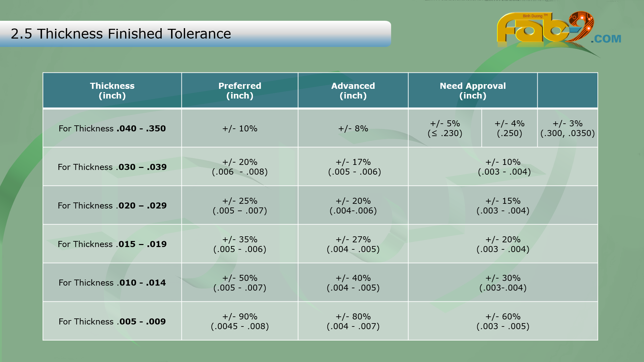
Task: Click the +/- 90% (.0045 - .008) cell
Action: tap(239, 321)
